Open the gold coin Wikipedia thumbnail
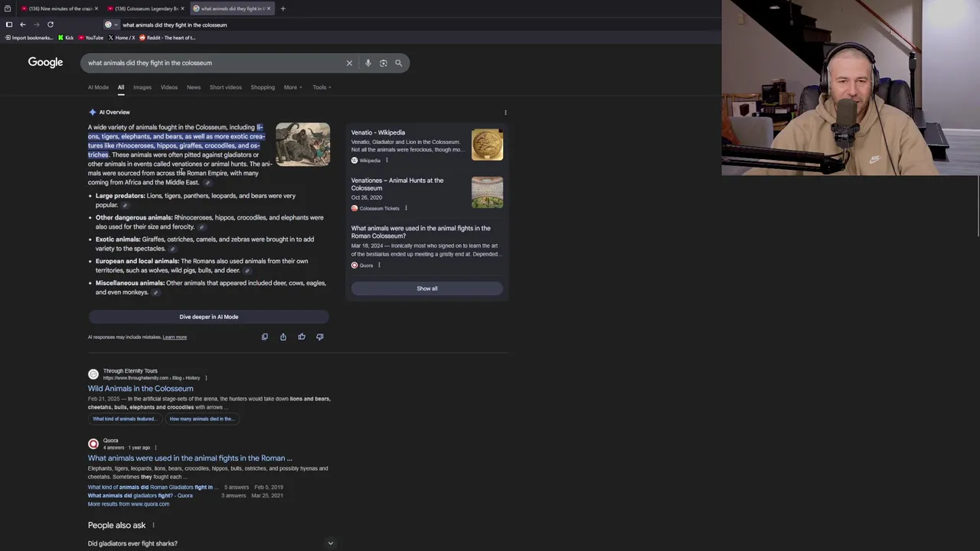Screen dimensions: 980x551 [487, 145]
